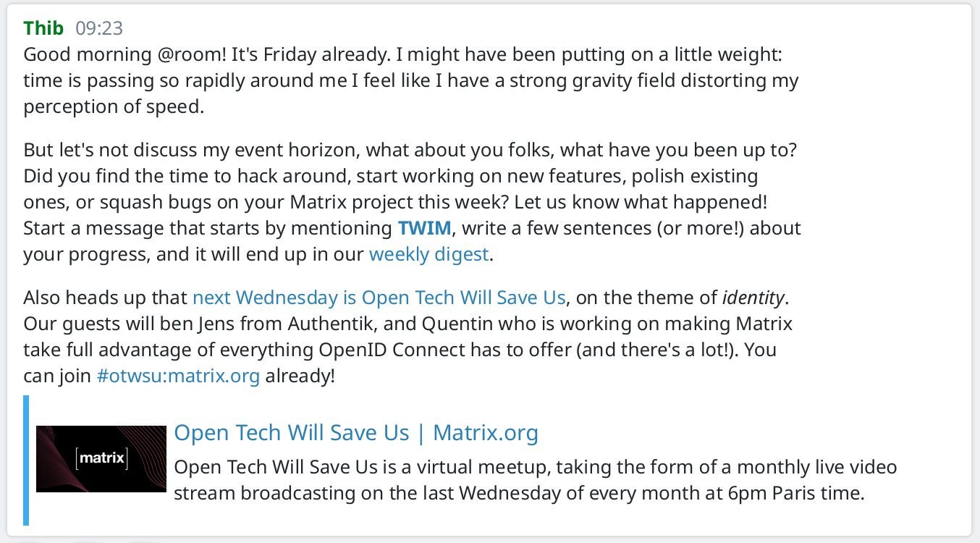Image resolution: width=980 pixels, height=543 pixels.
Task: Open the sender name Thib
Action: pos(43,28)
